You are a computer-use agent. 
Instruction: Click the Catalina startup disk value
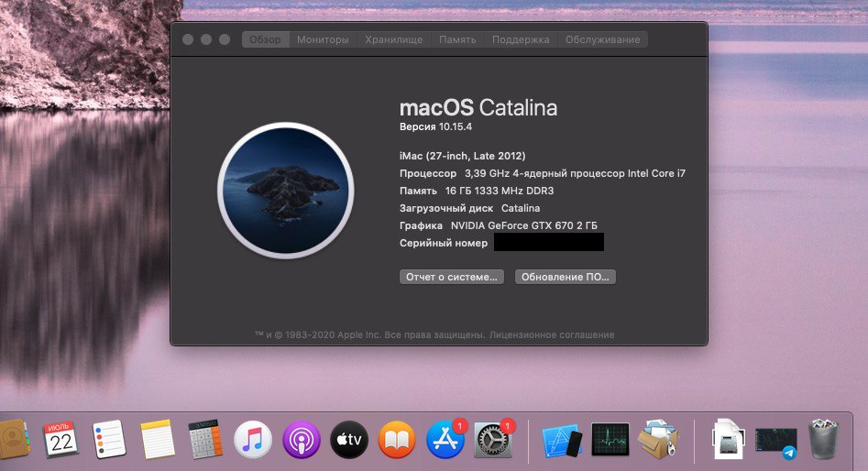521,208
